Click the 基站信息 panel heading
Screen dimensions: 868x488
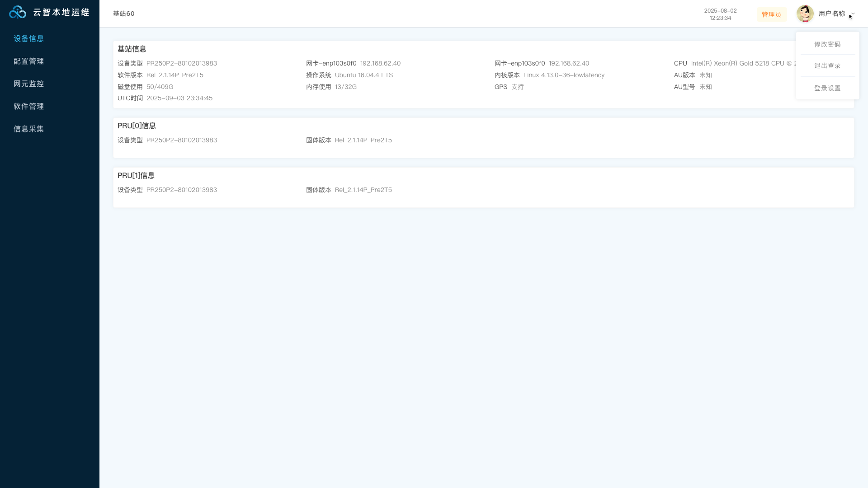[132, 49]
